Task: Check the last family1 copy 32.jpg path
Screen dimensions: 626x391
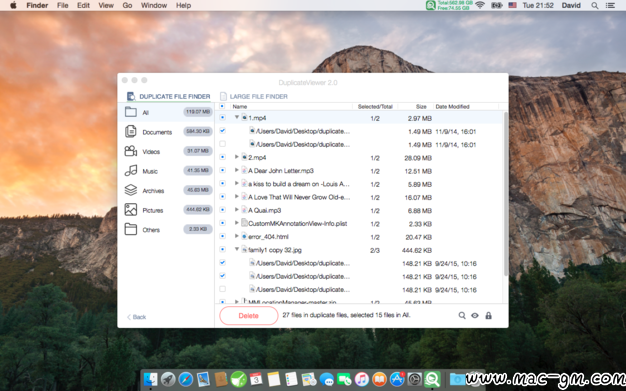Action: (x=222, y=289)
